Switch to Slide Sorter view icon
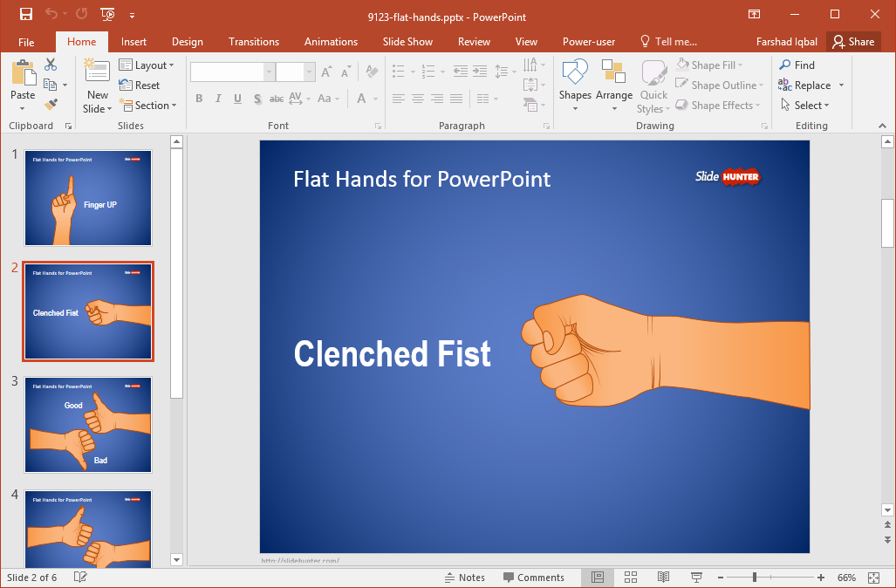 630,578
